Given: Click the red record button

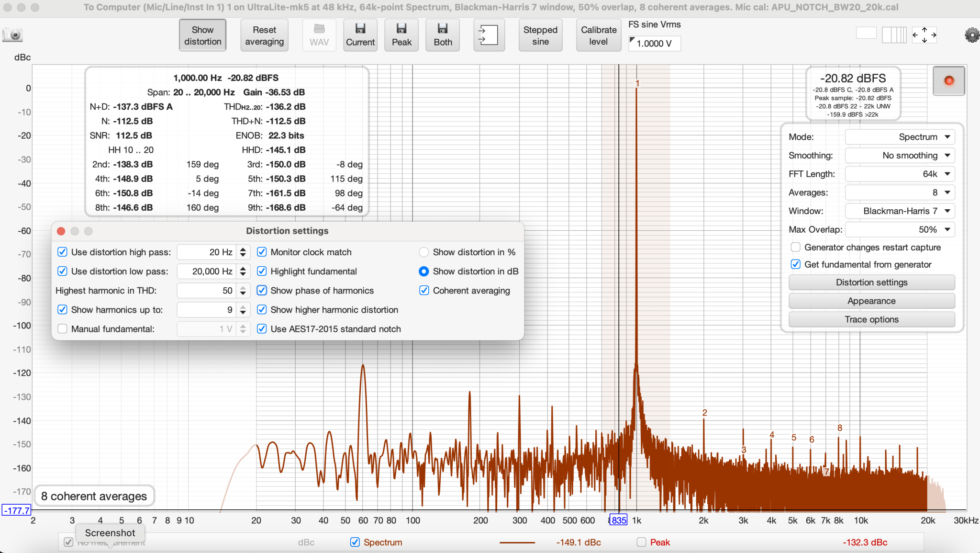Looking at the screenshot, I should coord(949,80).
